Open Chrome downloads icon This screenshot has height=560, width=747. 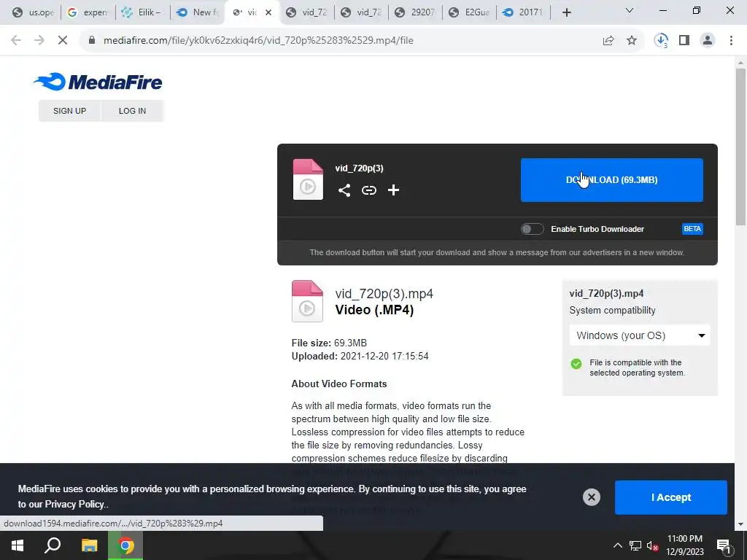pyautogui.click(x=661, y=41)
